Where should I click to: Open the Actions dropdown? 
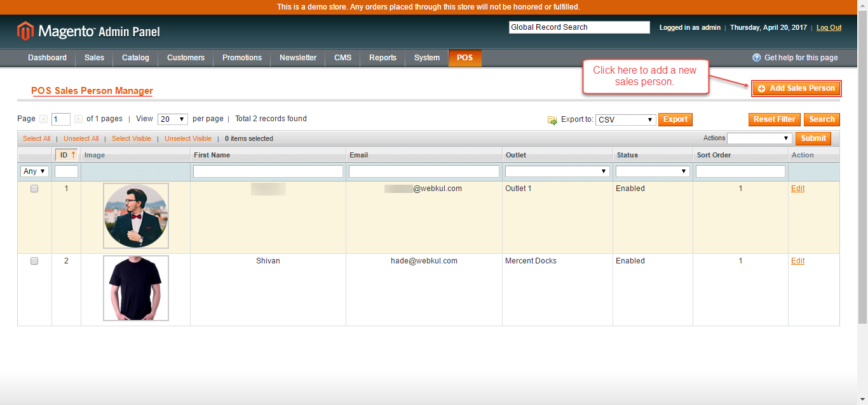[759, 138]
